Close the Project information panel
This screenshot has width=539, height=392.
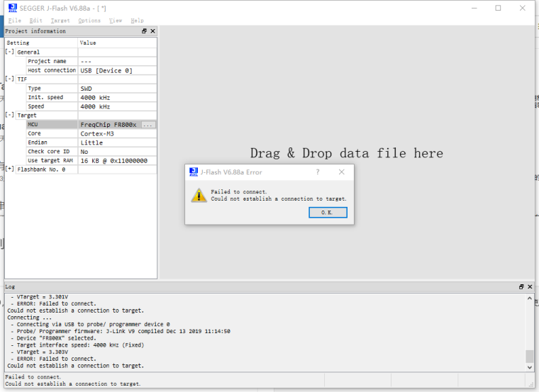tap(152, 31)
